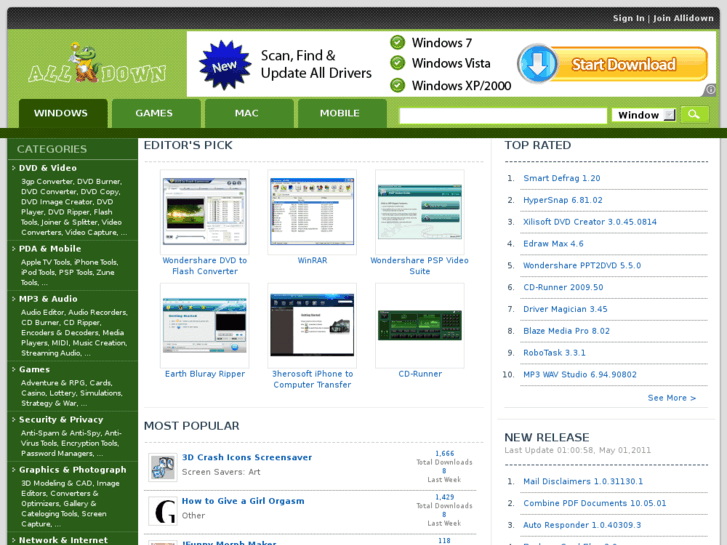
Task: Open the WinRAR screenshot thumbnail
Action: [x=312, y=212]
